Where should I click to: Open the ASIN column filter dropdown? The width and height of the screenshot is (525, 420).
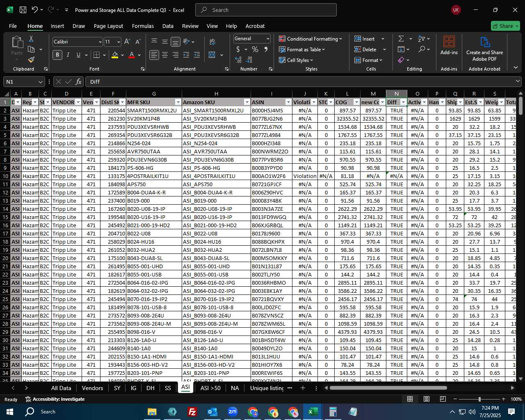[x=288, y=102]
